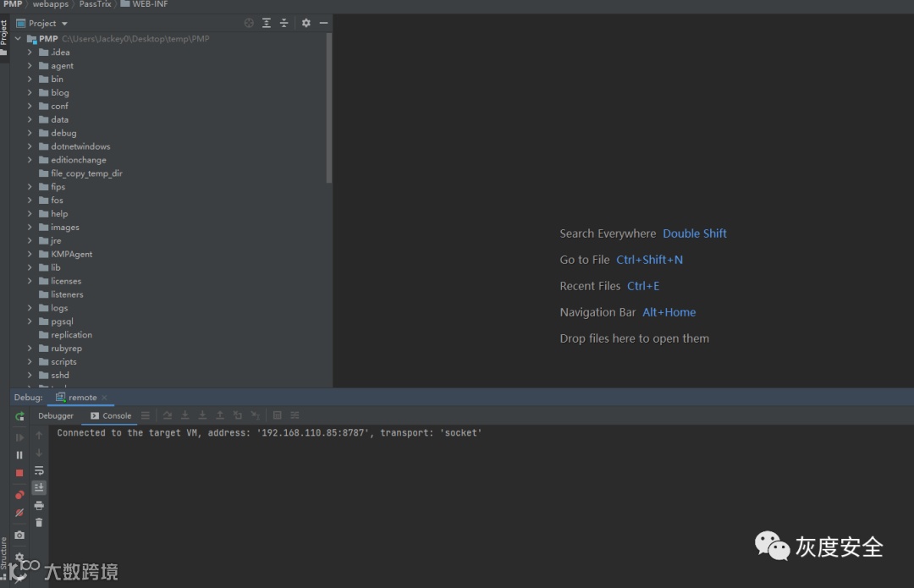Click WEB-INF breadcrumb in navigation bar
Screen dimensions: 914x588
tap(144, 4)
